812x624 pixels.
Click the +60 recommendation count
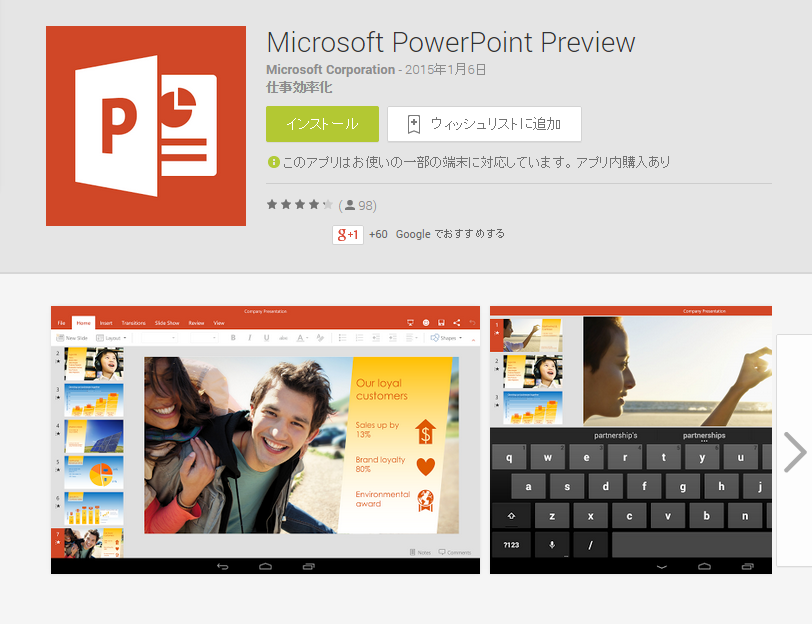click(x=378, y=234)
